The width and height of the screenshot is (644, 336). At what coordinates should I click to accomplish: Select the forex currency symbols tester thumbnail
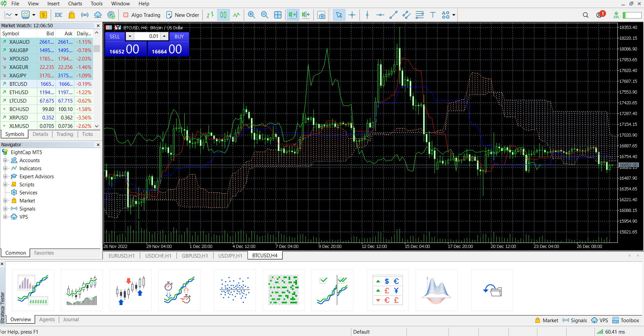tap(387, 290)
